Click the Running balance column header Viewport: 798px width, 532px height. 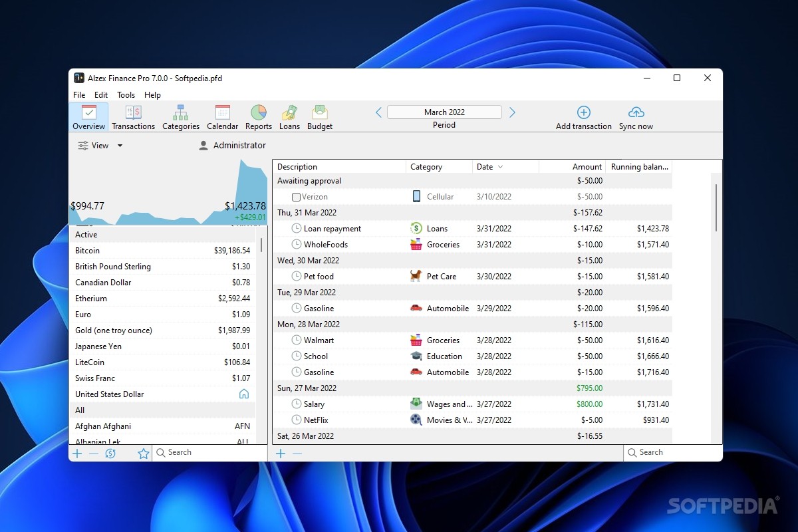click(638, 167)
